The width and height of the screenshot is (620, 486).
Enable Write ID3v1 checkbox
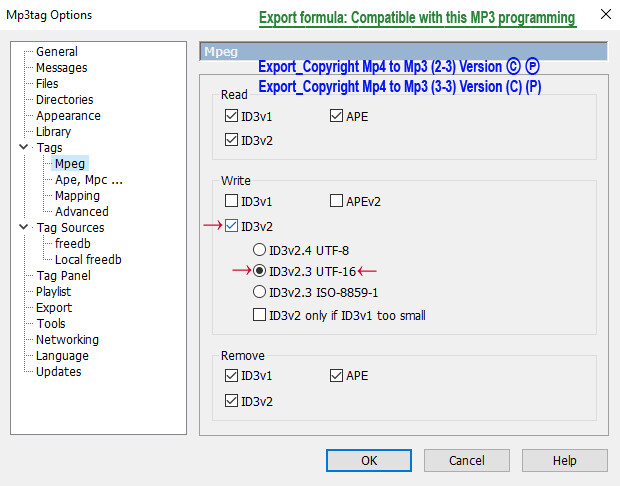click(231, 201)
